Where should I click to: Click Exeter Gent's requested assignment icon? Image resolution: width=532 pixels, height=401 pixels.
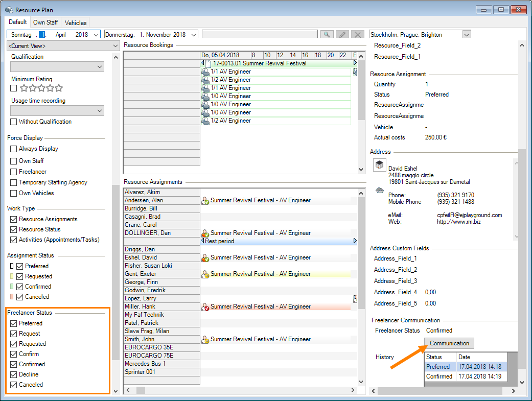[x=205, y=274]
